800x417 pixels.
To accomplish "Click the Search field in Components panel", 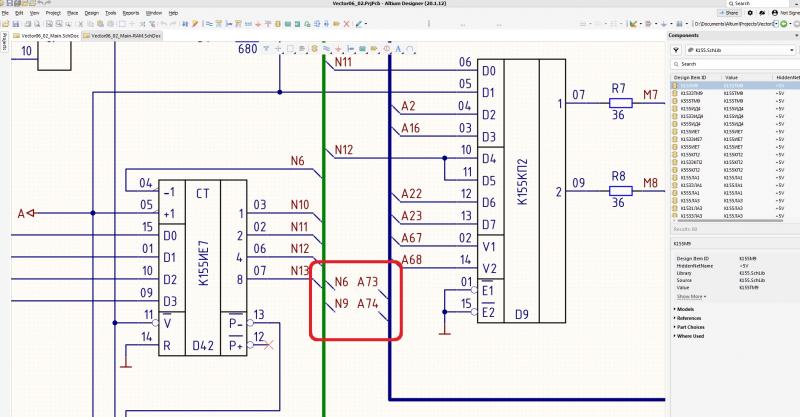I will tap(735, 64).
